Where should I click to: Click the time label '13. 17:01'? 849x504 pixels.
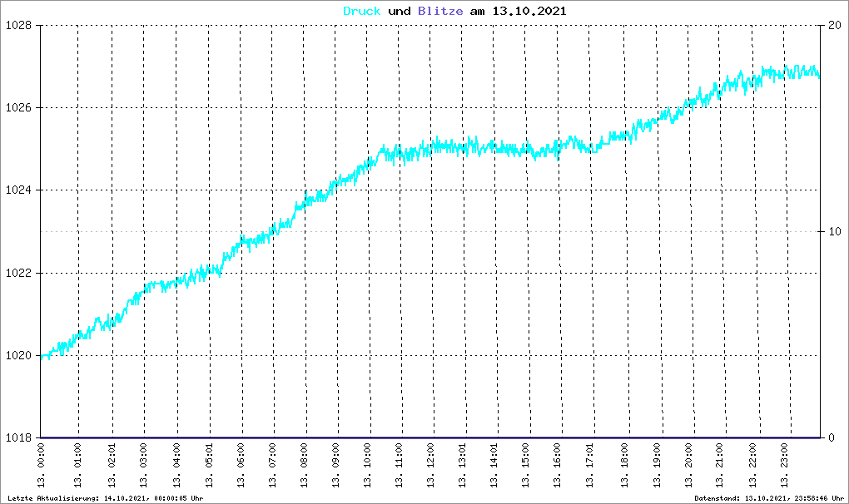point(589,465)
